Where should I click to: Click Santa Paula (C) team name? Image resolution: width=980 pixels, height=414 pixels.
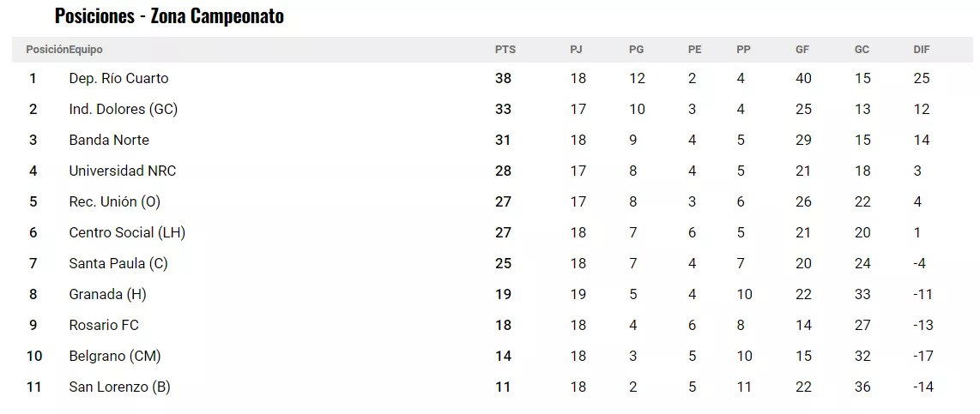point(118,263)
